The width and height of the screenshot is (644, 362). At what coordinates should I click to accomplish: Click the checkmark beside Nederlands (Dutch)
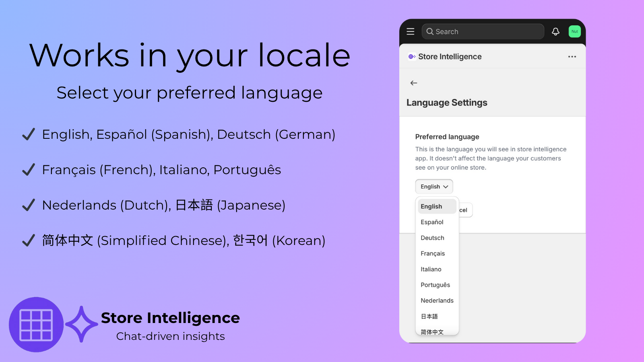click(29, 205)
